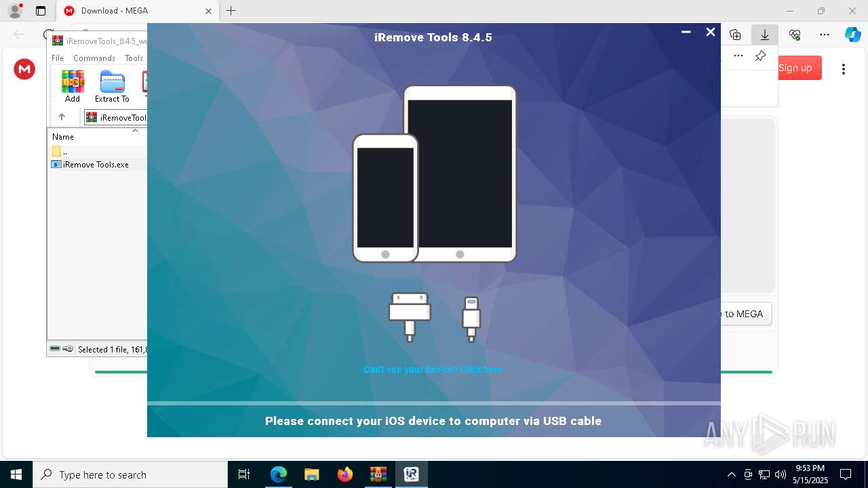Close the 'Download - MEGA' tab

click(208, 11)
